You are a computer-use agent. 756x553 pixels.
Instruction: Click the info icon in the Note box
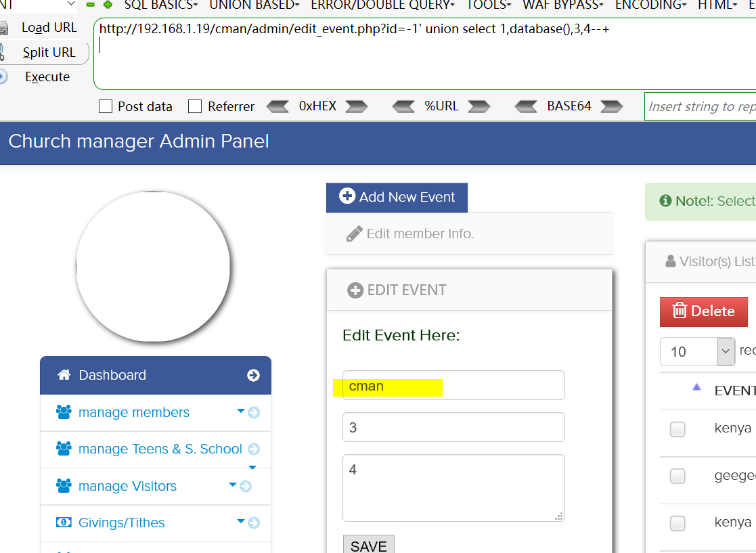(x=665, y=200)
